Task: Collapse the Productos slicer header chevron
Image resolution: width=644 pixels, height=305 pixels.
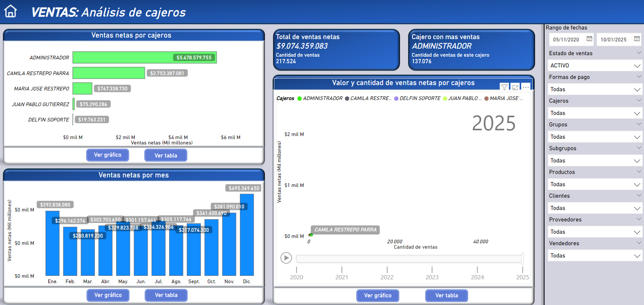Action: [x=639, y=172]
